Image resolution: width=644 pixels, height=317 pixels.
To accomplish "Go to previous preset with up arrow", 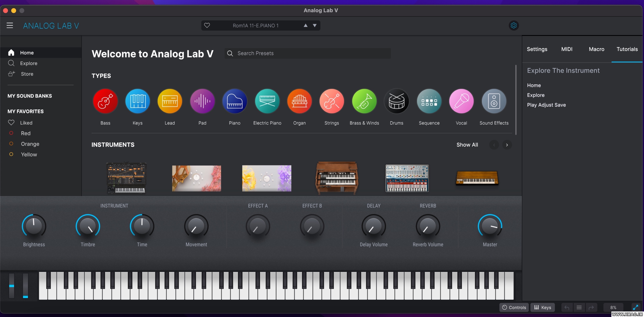I will [305, 25].
